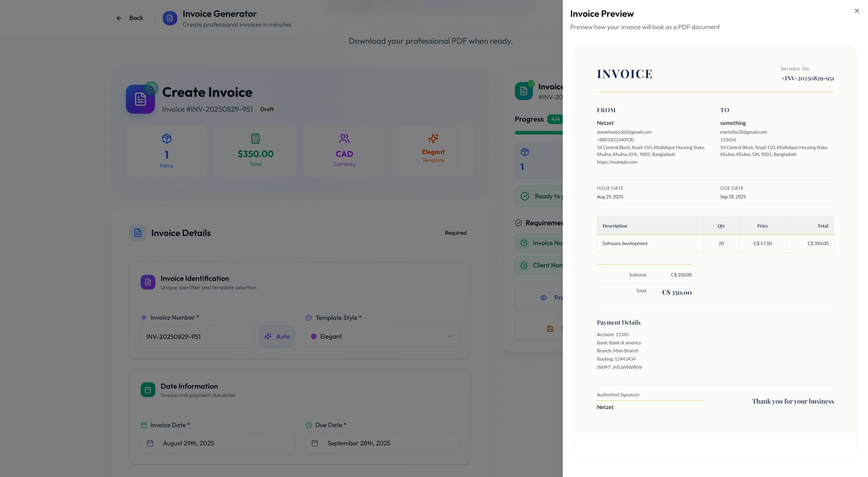Click the Invoice Generator logo icon
The width and height of the screenshot is (868, 477).
(x=170, y=18)
